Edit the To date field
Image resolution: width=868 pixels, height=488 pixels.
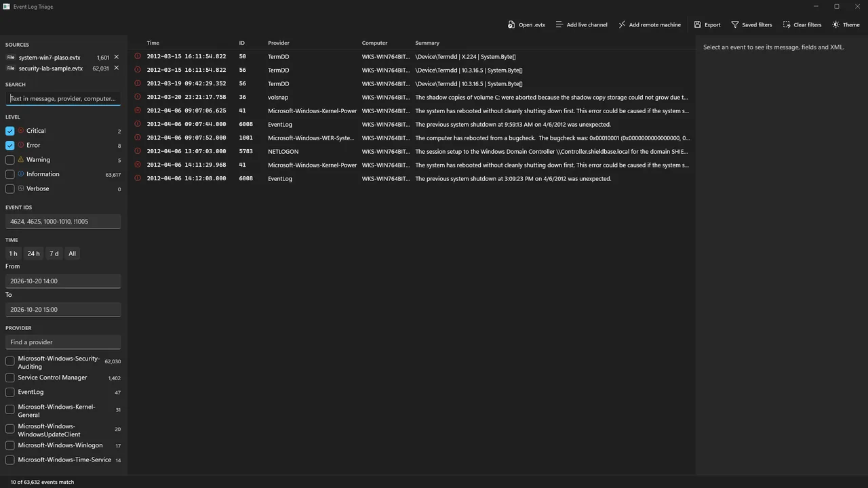[63, 310]
